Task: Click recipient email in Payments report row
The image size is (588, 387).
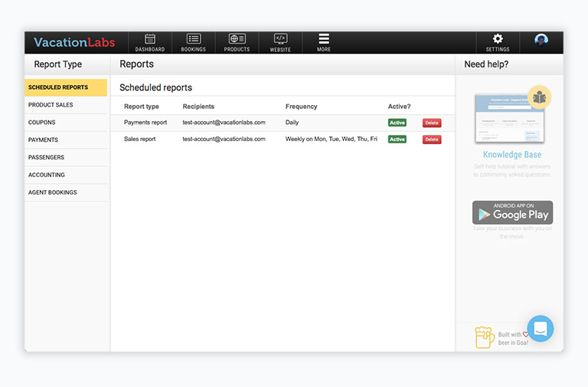Action: coord(224,123)
